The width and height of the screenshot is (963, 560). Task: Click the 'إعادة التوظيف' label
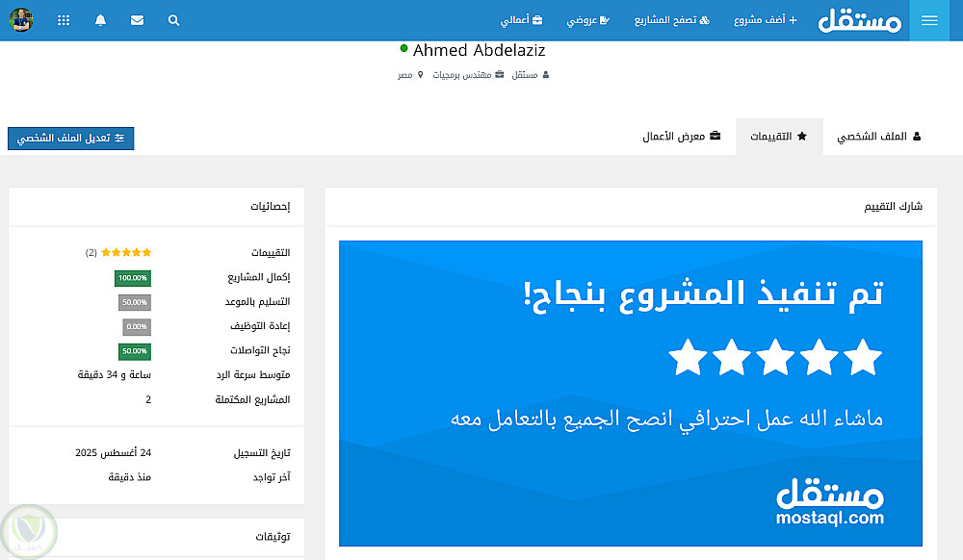[260, 326]
